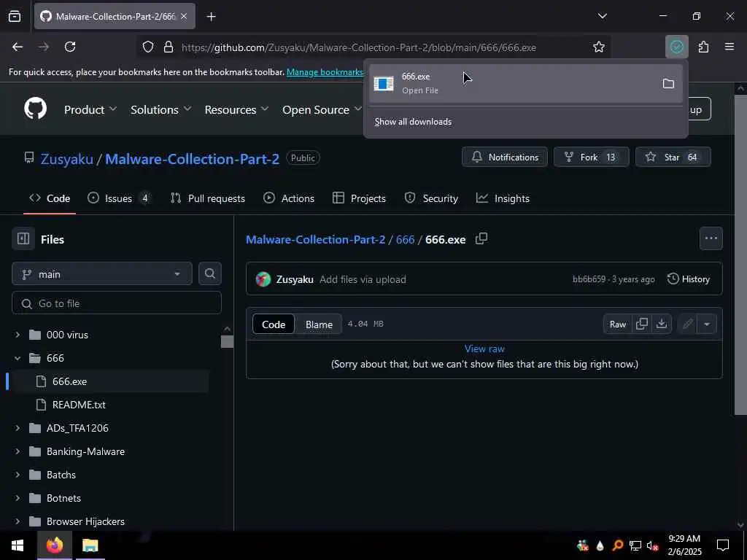
Task: Open commit bb6b659 link
Action: (x=589, y=279)
